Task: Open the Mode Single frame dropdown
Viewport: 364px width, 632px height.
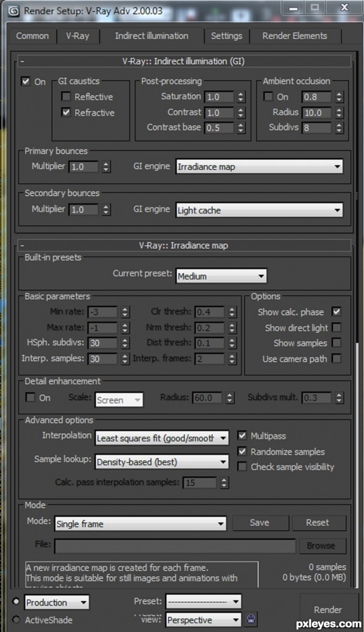Action: point(141,523)
